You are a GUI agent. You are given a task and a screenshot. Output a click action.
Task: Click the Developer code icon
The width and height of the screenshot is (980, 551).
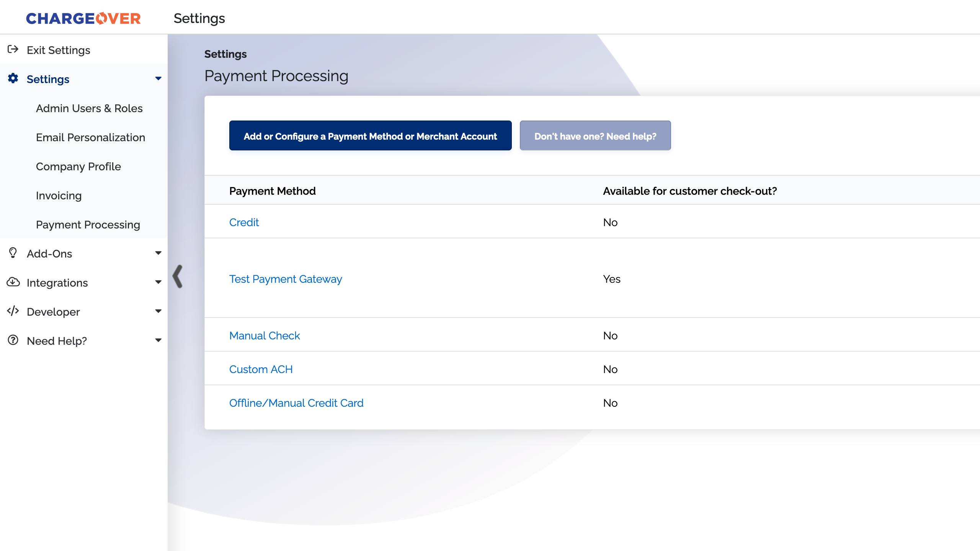click(13, 311)
